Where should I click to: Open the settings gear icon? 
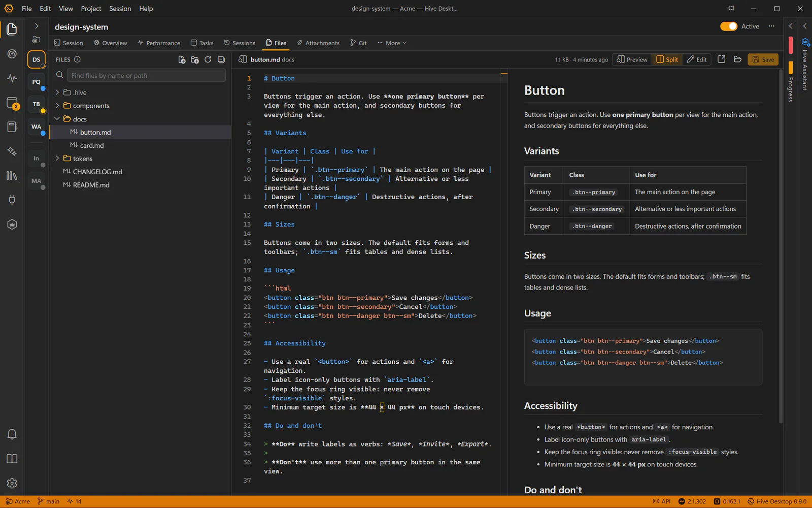tap(12, 483)
